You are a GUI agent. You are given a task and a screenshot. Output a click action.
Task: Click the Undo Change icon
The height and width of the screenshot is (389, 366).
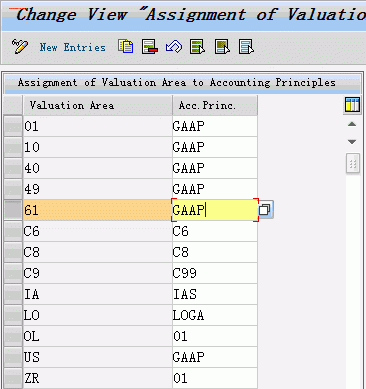coord(174,47)
